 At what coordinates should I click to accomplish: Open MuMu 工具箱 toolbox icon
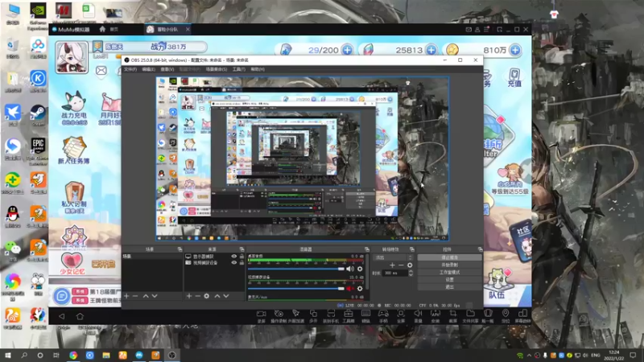[349, 316]
